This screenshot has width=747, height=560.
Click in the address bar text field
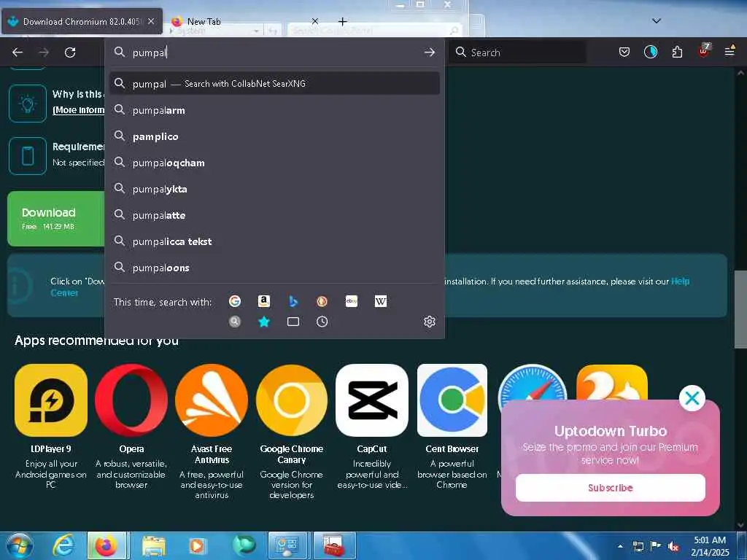coord(274,52)
